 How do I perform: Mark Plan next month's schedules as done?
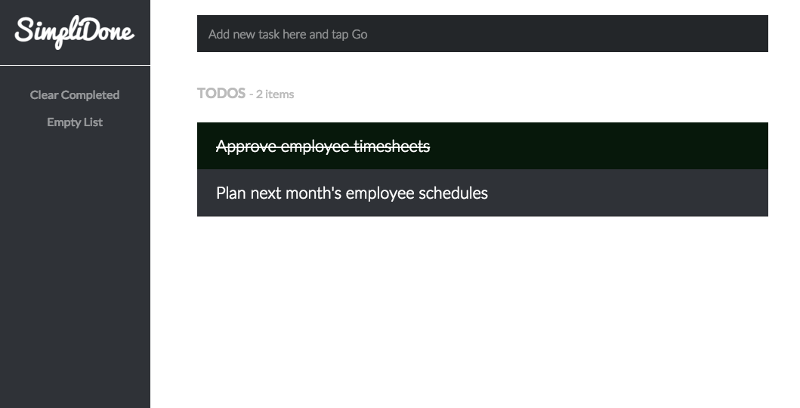(x=482, y=193)
